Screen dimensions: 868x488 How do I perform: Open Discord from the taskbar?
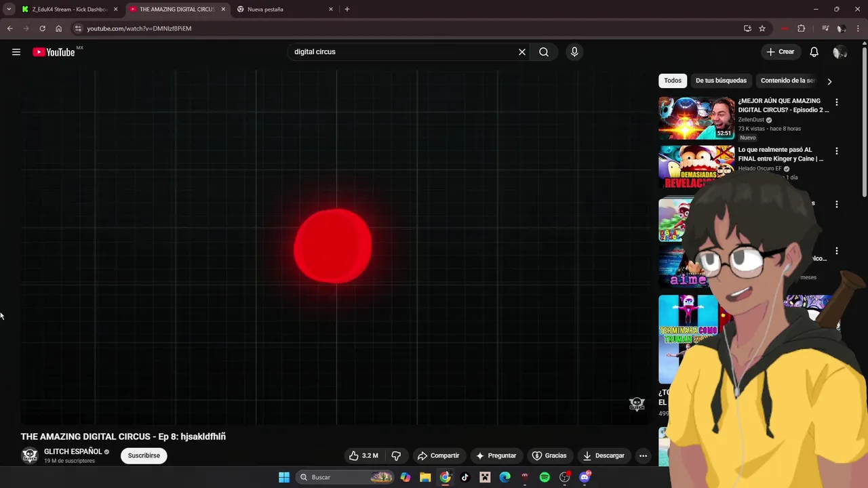[x=585, y=477]
